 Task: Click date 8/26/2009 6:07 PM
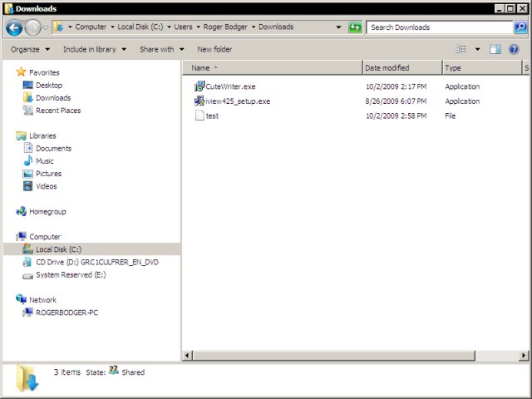point(396,101)
